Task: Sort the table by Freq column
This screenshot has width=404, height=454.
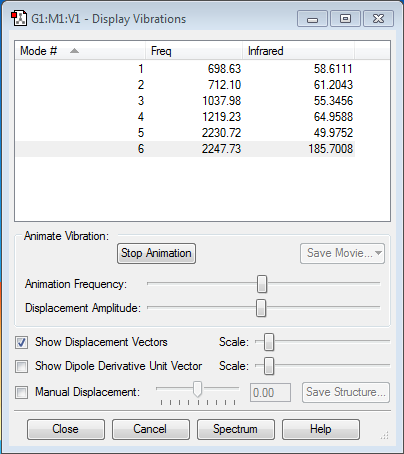Action: click(194, 51)
